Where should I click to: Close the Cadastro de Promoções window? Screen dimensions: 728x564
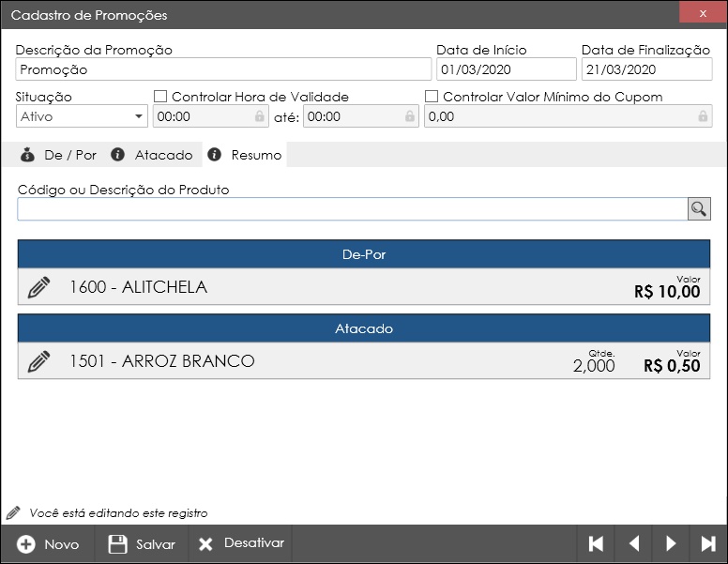click(703, 13)
